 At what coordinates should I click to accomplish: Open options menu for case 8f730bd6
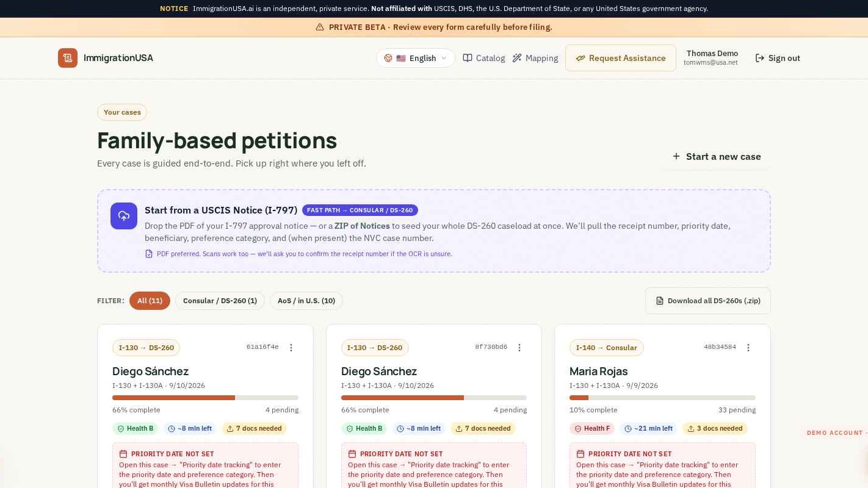point(519,348)
